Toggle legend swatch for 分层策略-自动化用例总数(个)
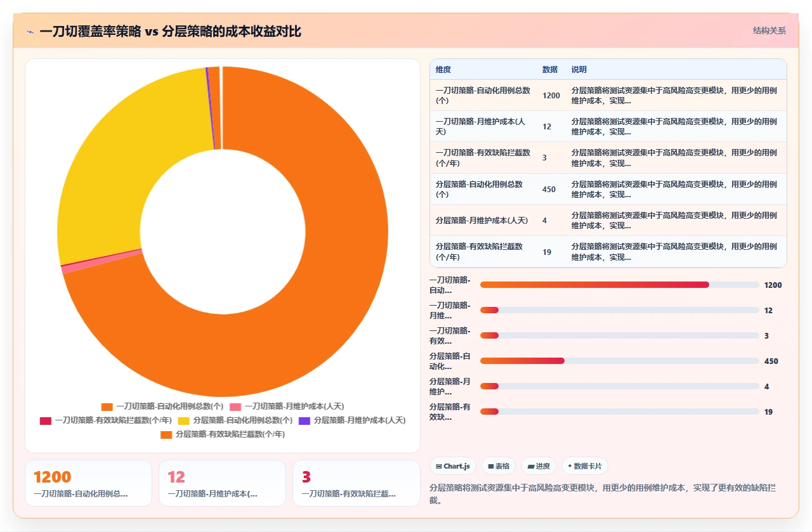The image size is (812, 532). [184, 420]
